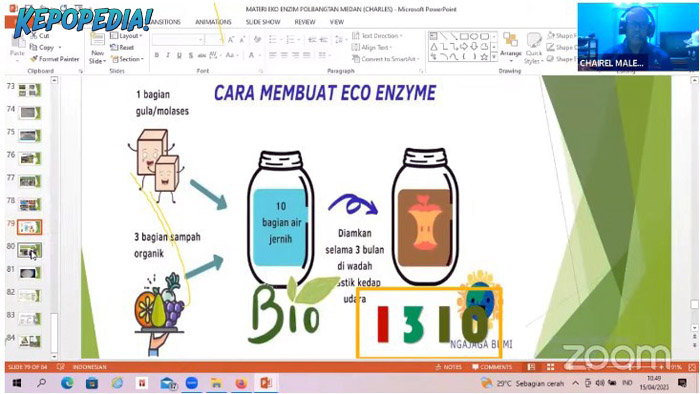Image resolution: width=700 pixels, height=394 pixels.
Task: Open Firefox from taskbar
Action: click(242, 383)
